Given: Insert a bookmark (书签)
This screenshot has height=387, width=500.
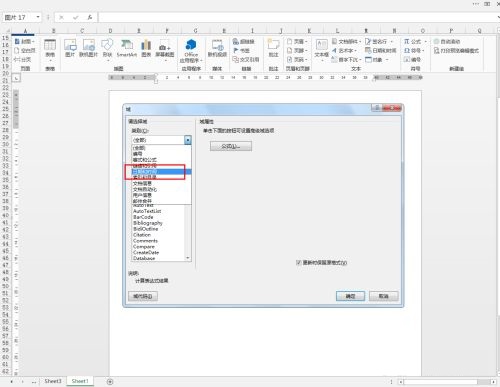Looking at the screenshot, I should (x=241, y=50).
